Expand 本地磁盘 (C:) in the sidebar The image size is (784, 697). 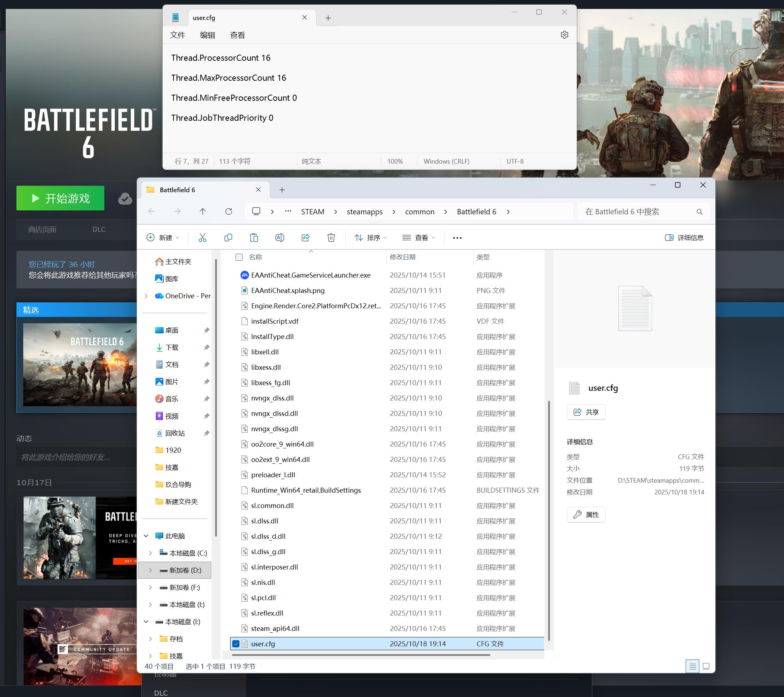(150, 553)
